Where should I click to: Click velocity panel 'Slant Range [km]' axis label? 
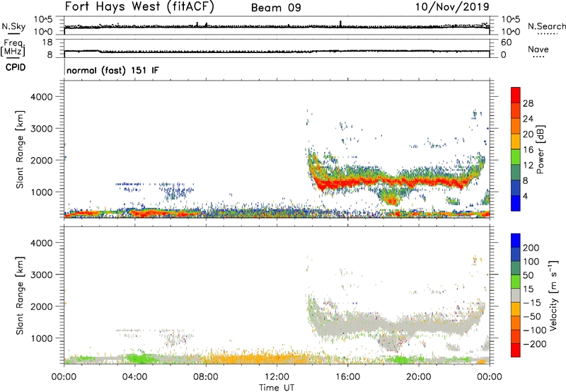click(20, 296)
